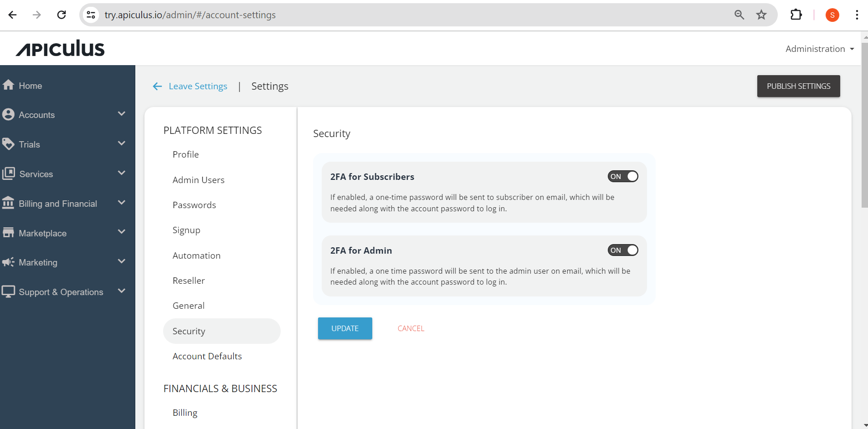Select Passwords in Platform Settings
Screen dimensions: 868x429
tap(194, 205)
